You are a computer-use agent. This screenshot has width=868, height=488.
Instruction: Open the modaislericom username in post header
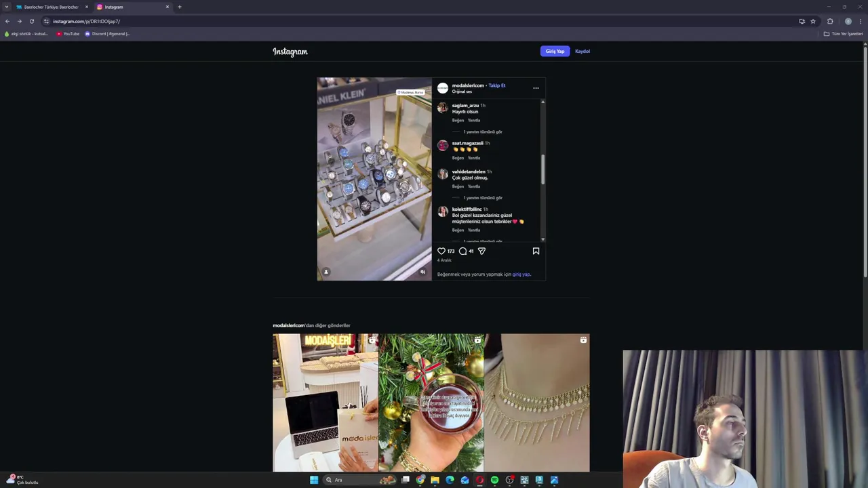pos(468,85)
